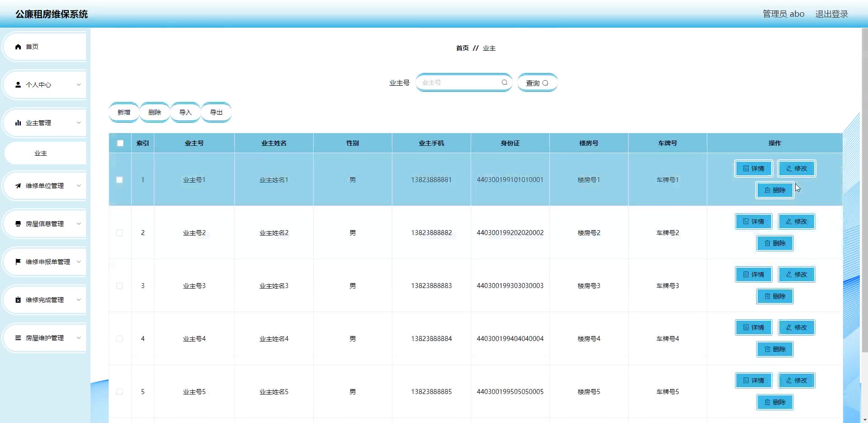Screen dimensions: 868x423
Task: Click 修改 for 业主号5
Action: [796, 380]
